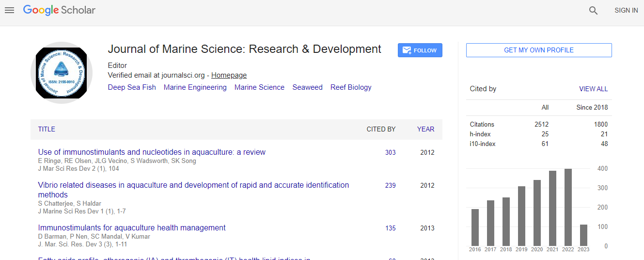Screen dimensions: 644x260
Task: Click the journal profile picture
Action: tap(61, 72)
